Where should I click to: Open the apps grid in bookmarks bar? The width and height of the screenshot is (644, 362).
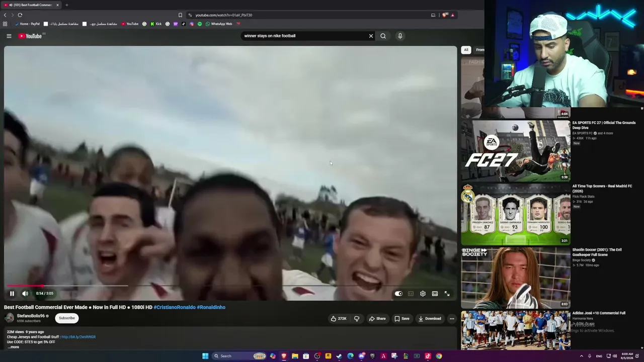point(5,24)
